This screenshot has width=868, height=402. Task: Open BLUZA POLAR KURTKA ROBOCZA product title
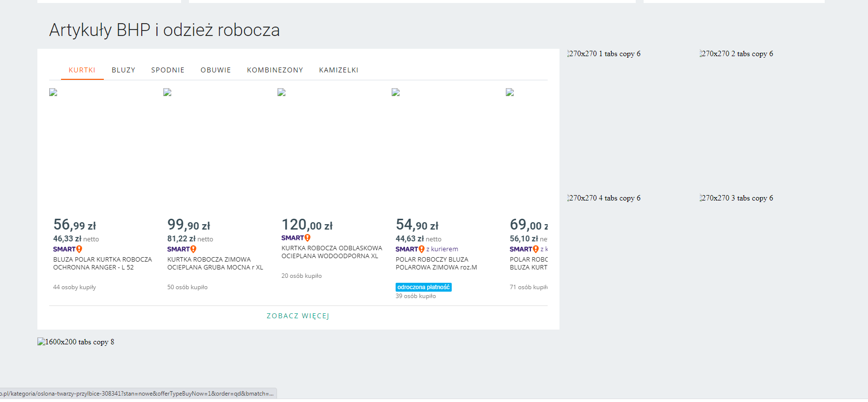[x=102, y=263]
